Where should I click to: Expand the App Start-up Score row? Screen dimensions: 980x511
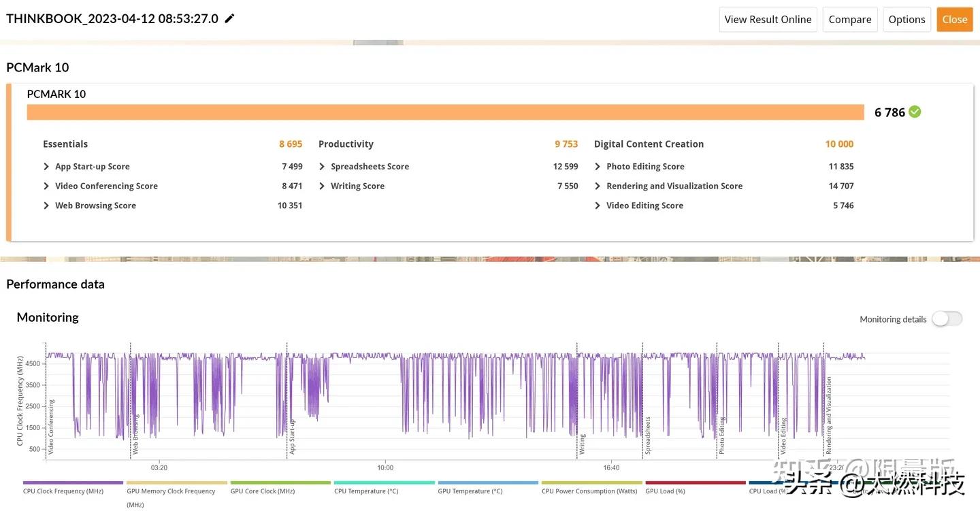click(x=46, y=167)
